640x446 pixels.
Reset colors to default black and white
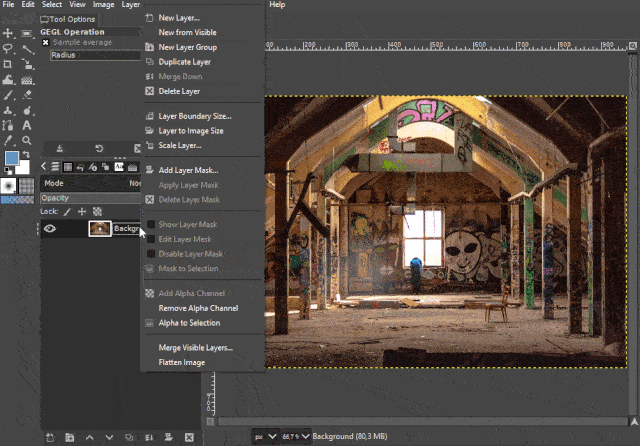[8, 171]
